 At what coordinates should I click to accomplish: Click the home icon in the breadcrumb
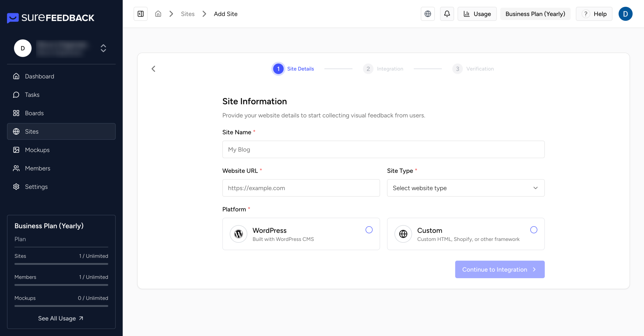[x=158, y=14]
